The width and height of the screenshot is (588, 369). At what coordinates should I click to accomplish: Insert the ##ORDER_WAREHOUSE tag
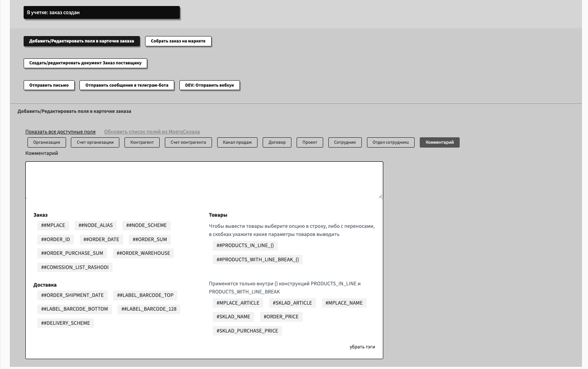pyautogui.click(x=143, y=253)
